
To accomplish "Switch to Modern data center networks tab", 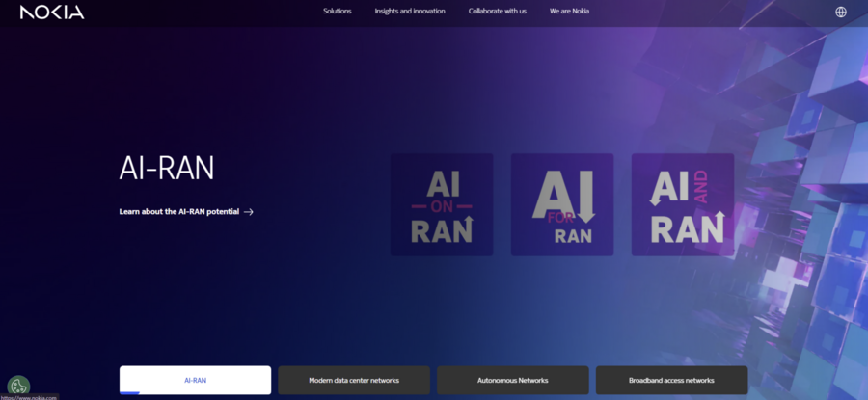I will point(354,380).
